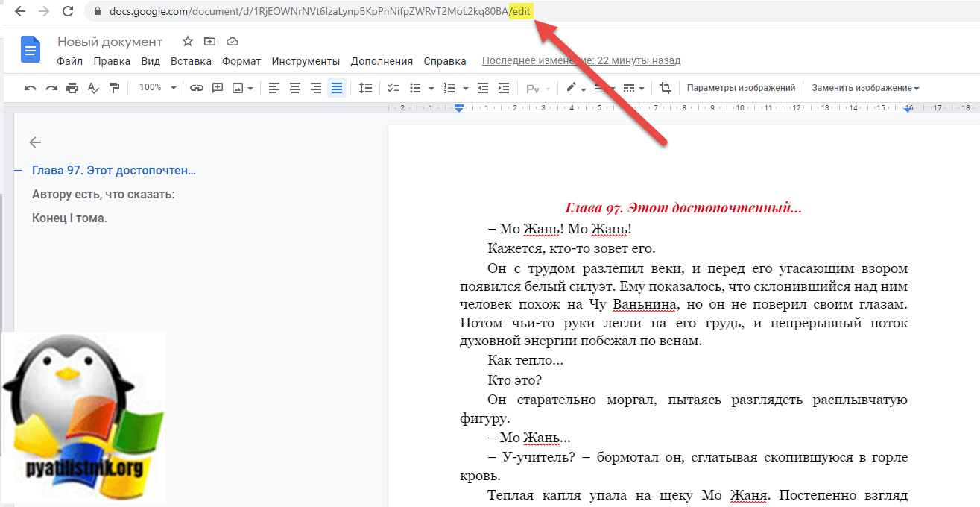Select the Paint format roller tool
980x507 pixels.
tap(114, 88)
